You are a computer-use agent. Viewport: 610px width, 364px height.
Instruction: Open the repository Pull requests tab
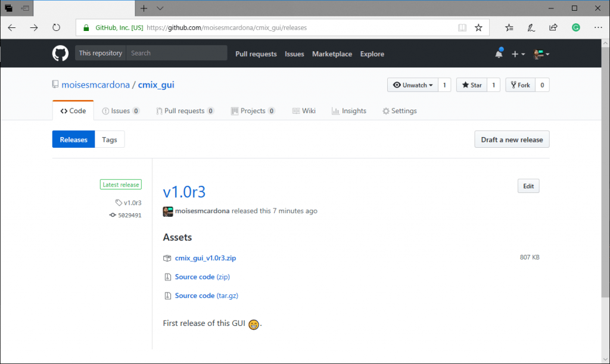[185, 111]
